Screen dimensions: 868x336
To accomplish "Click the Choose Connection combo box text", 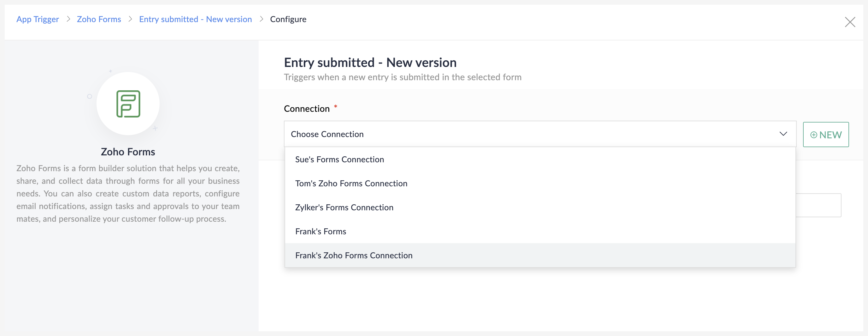I will [x=327, y=134].
